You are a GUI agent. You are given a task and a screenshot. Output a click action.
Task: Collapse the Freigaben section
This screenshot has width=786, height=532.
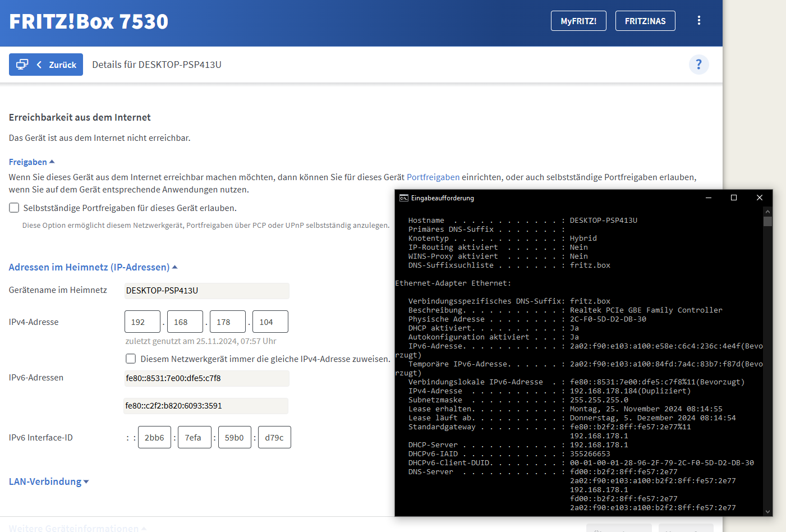[31, 162]
